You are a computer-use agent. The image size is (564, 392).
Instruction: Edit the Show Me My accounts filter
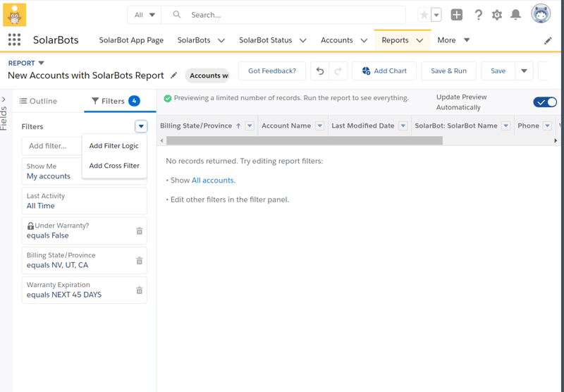coord(52,171)
